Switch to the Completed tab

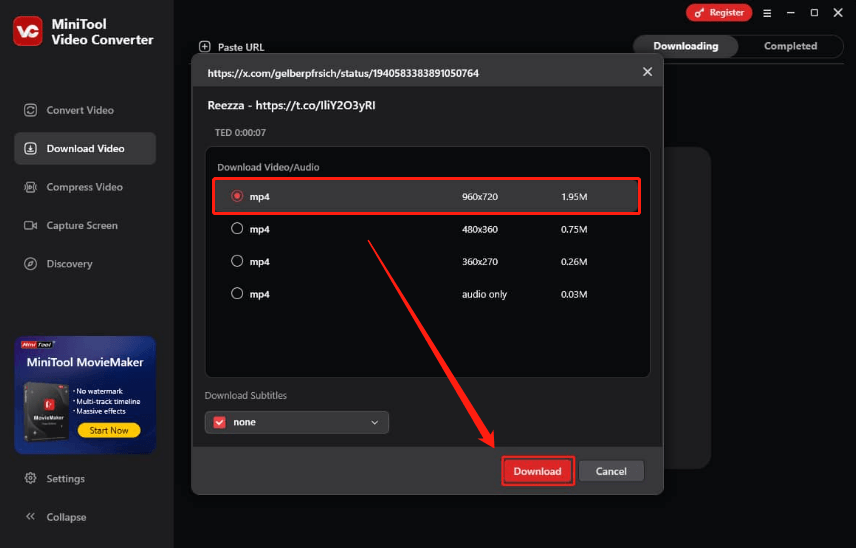coord(790,46)
